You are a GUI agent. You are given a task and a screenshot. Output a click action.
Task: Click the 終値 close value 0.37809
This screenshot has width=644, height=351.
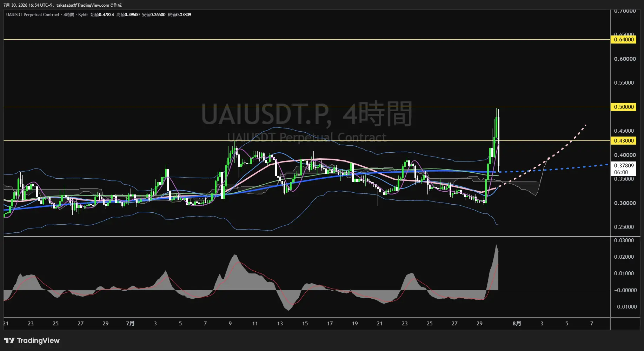[x=184, y=15]
